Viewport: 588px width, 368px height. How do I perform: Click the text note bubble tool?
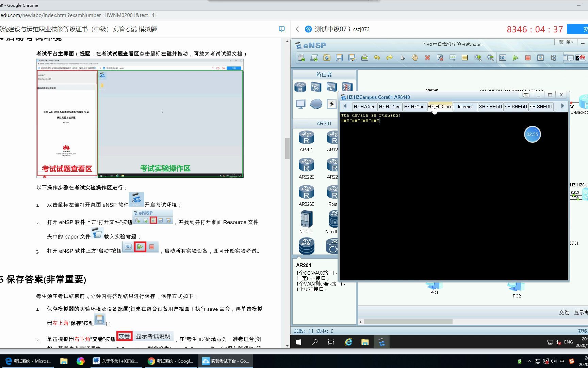click(453, 58)
